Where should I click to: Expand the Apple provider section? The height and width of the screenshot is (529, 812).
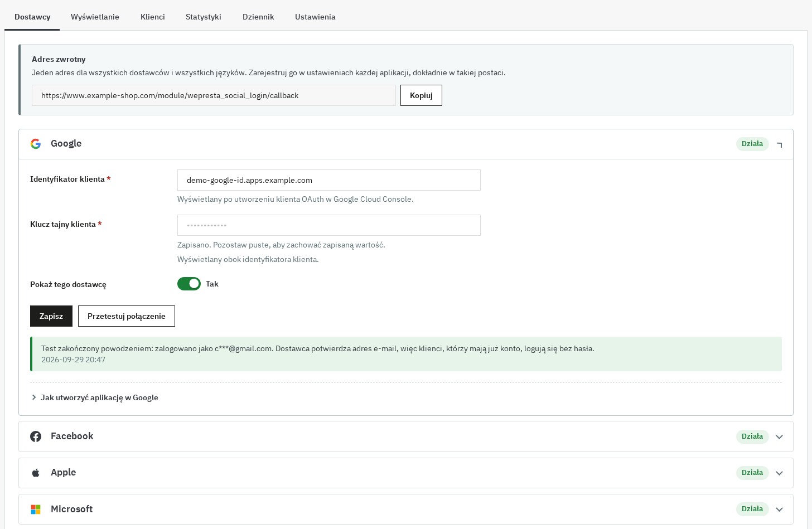780,473
